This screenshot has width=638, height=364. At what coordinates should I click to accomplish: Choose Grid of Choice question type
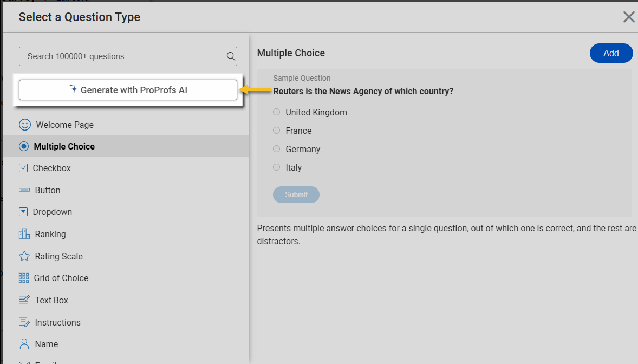[126, 278]
